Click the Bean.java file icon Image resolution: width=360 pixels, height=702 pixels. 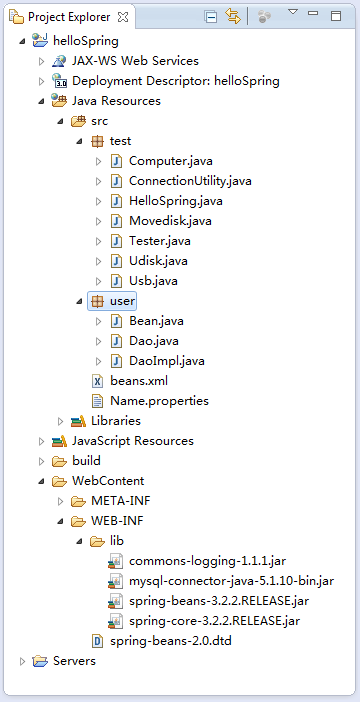tap(116, 321)
